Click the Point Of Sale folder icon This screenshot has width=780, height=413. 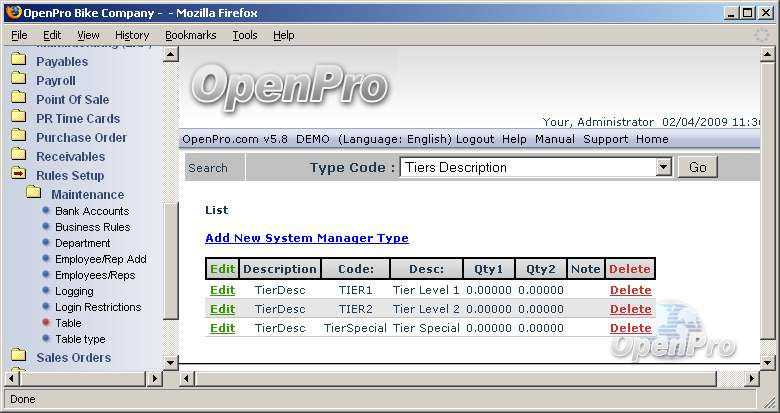point(18,99)
